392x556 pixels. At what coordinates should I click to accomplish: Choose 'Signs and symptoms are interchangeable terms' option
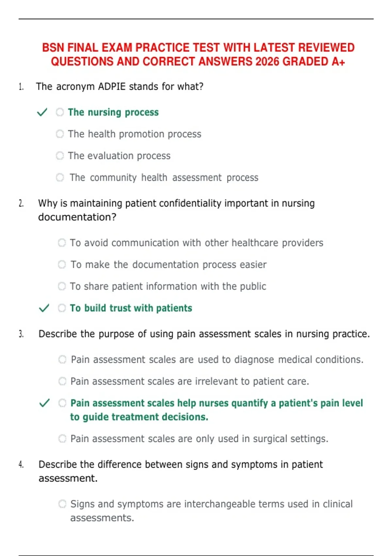(62, 504)
